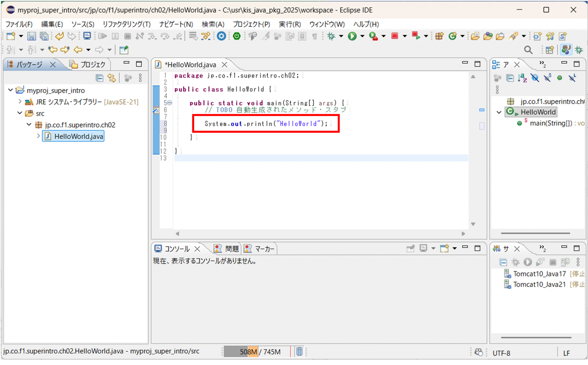The width and height of the screenshot is (588, 365).
Task: Click the search magnifier icon
Action: (528, 50)
